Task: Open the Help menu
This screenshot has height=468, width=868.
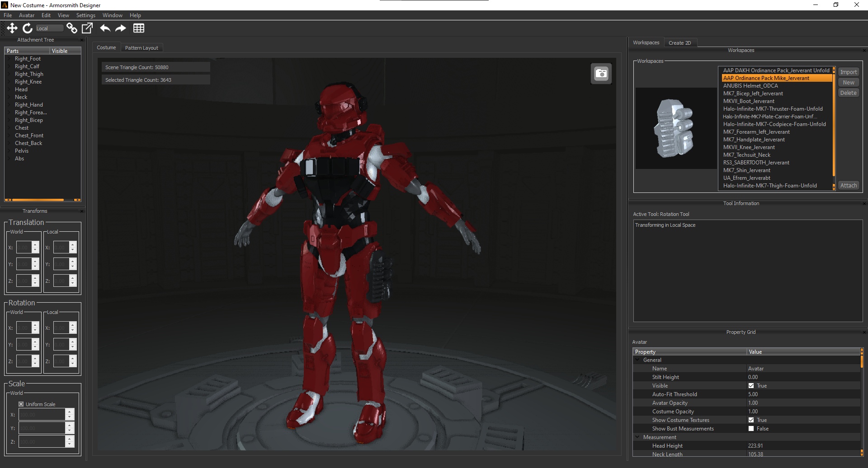Action: (135, 15)
